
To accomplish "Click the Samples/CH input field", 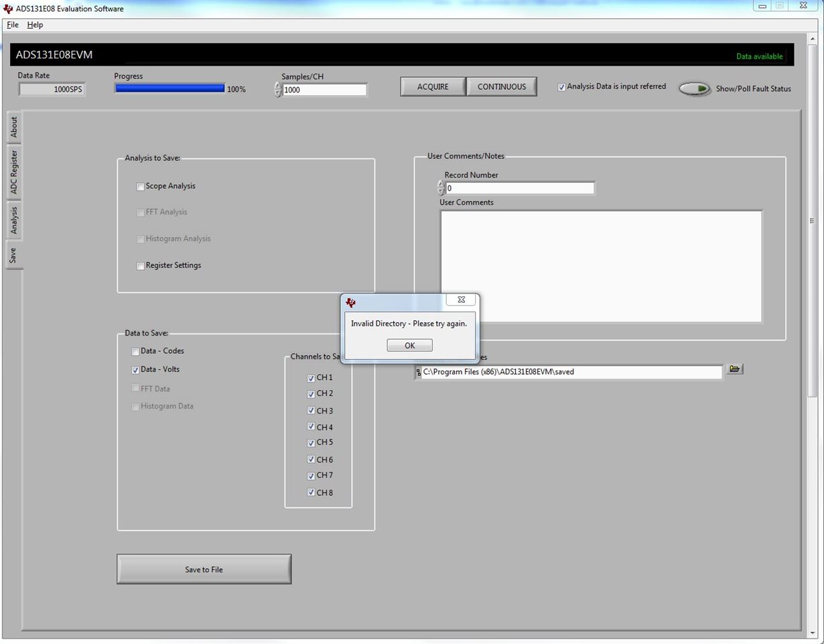I will tap(325, 89).
